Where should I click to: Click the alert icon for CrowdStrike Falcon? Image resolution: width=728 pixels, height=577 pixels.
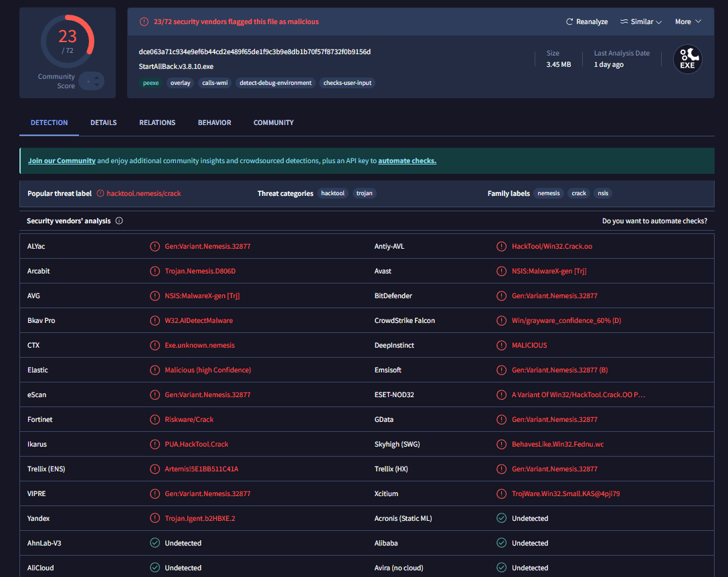coord(501,320)
